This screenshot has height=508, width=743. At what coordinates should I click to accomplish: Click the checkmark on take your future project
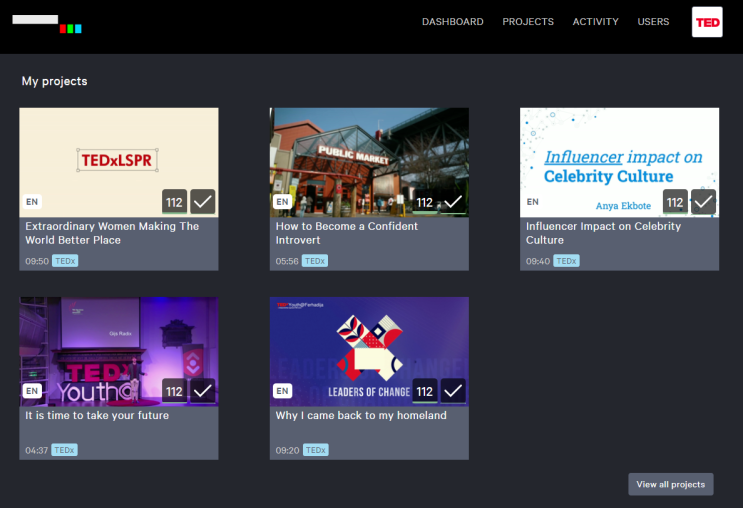[x=203, y=391]
